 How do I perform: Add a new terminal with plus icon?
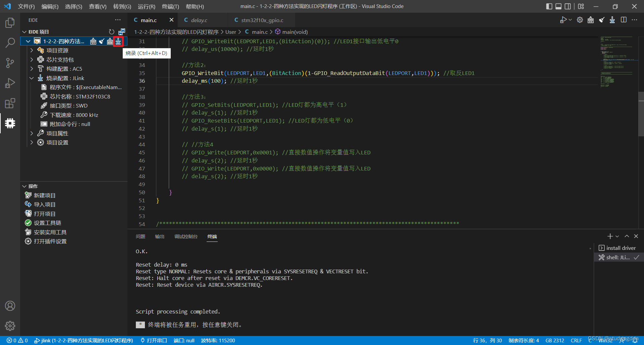[x=610, y=236]
